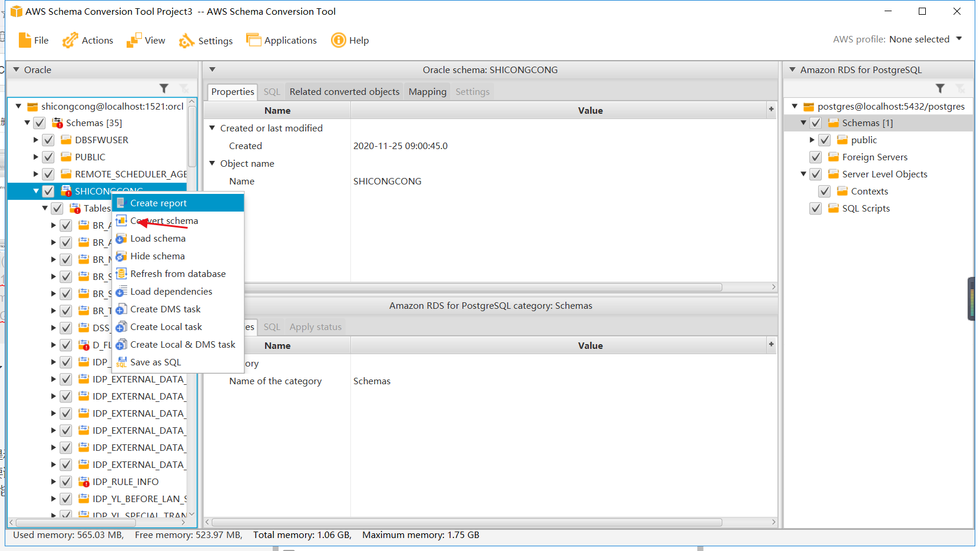The height and width of the screenshot is (551, 980).
Task: Collapse the Object name property group
Action: (x=212, y=163)
